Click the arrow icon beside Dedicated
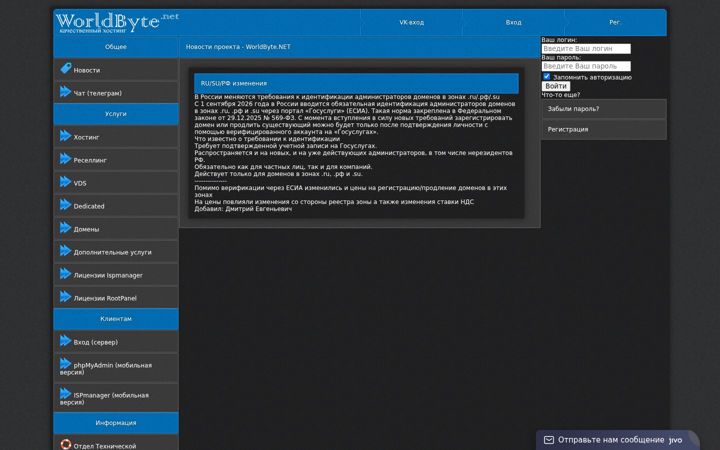Screen dimensions: 720x450 (x=66, y=204)
